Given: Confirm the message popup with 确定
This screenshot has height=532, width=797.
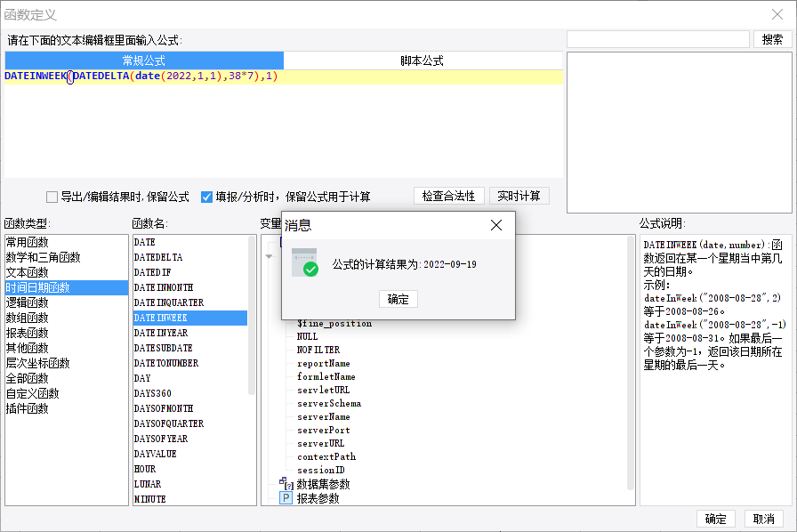Looking at the screenshot, I should (398, 299).
